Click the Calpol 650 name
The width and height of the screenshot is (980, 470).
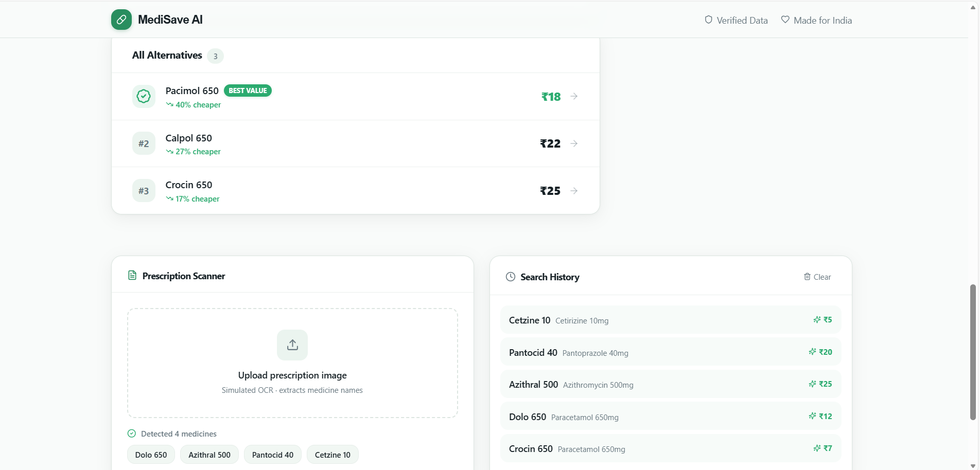189,138
